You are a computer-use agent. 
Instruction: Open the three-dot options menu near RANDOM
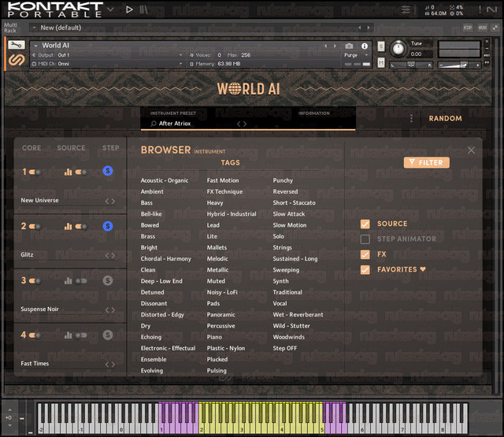pos(411,118)
